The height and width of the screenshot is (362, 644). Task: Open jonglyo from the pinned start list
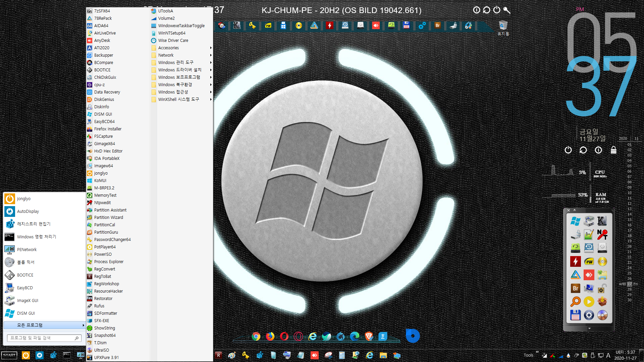pyautogui.click(x=44, y=199)
